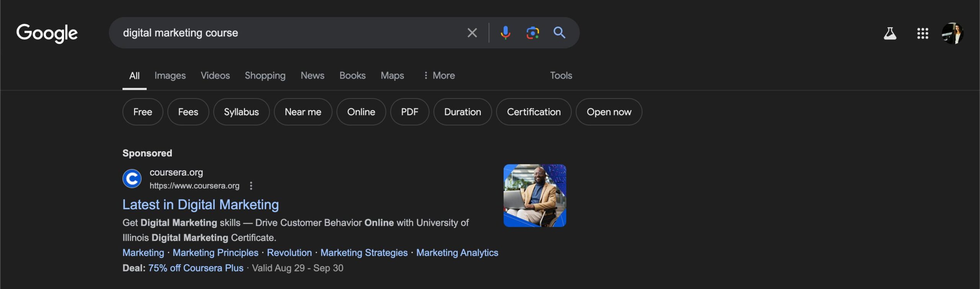Open the 75% off Coursera Plus deal
The width and height of the screenshot is (980, 289).
[196, 268]
